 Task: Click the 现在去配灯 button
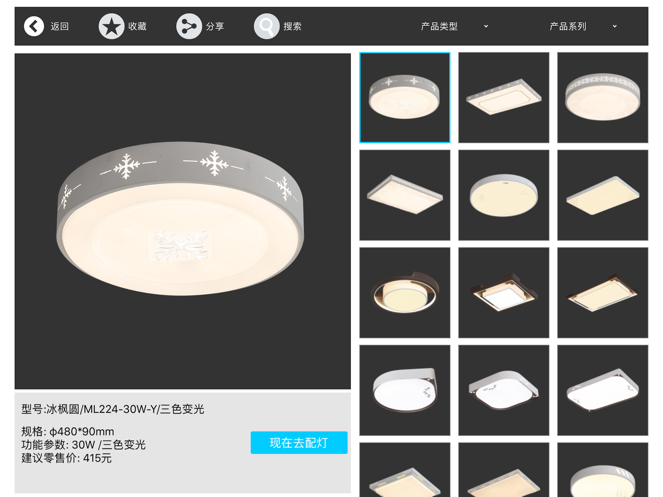click(x=299, y=443)
